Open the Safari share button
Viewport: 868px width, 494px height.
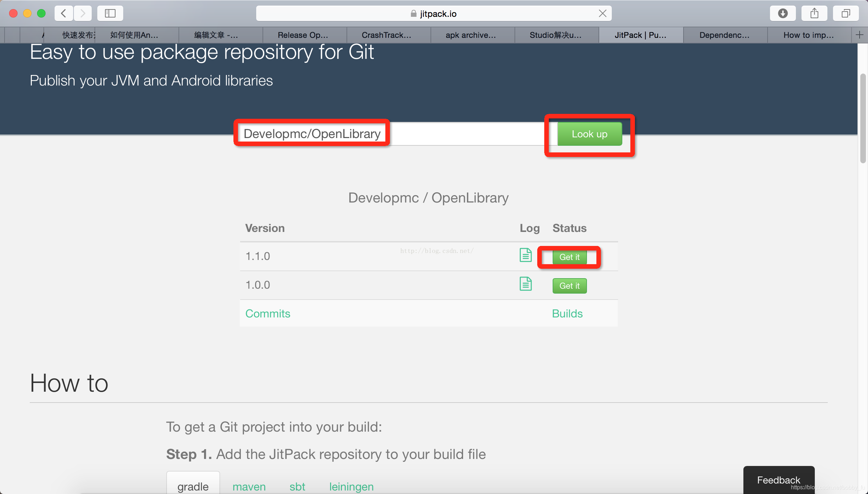pos(814,13)
